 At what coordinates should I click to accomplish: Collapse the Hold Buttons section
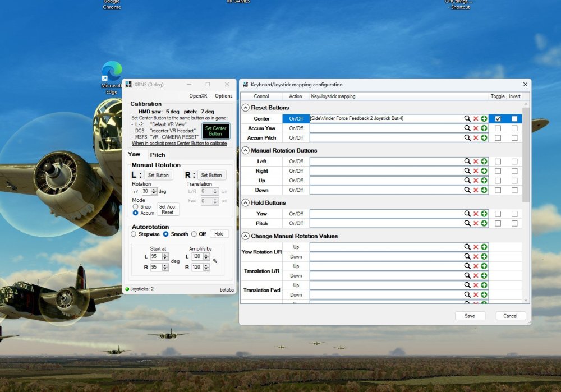[246, 202]
